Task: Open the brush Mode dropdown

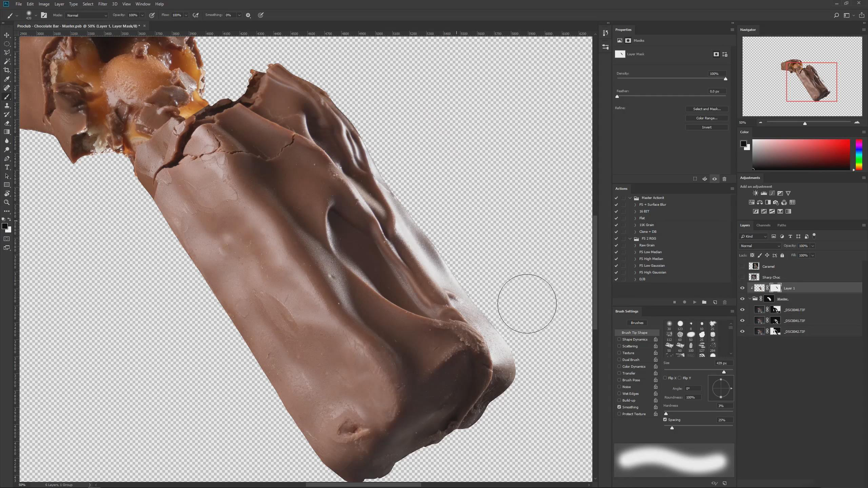Action: pyautogui.click(x=86, y=15)
